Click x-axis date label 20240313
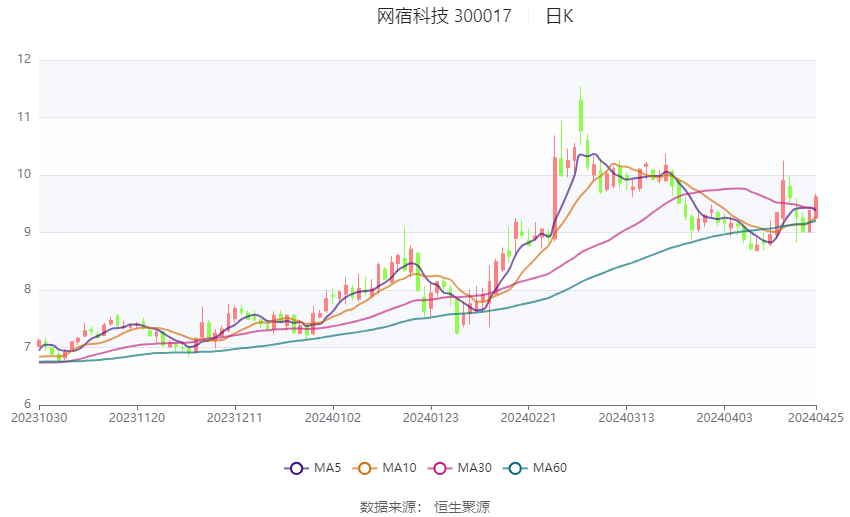Viewport: 850px width, 517px height. coord(627,418)
